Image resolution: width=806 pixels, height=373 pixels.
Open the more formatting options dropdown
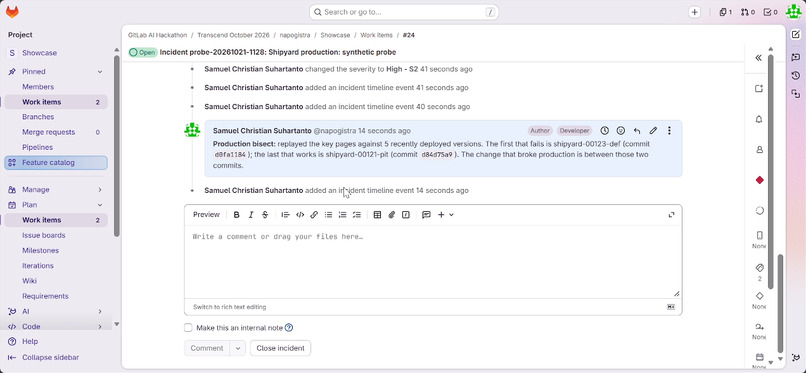[445, 215]
